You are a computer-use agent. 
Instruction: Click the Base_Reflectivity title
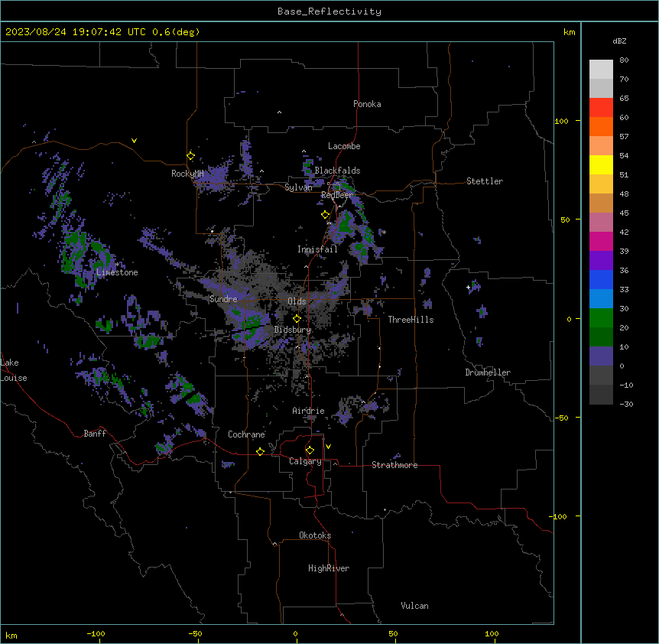pyautogui.click(x=329, y=11)
